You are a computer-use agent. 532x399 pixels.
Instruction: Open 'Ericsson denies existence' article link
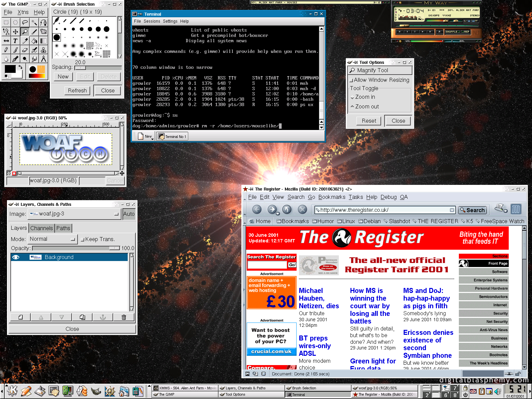428,344
